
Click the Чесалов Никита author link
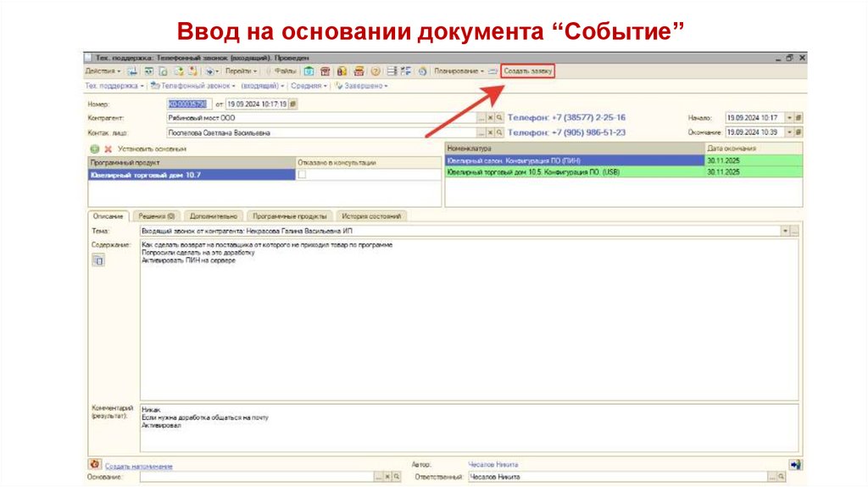coord(492,465)
